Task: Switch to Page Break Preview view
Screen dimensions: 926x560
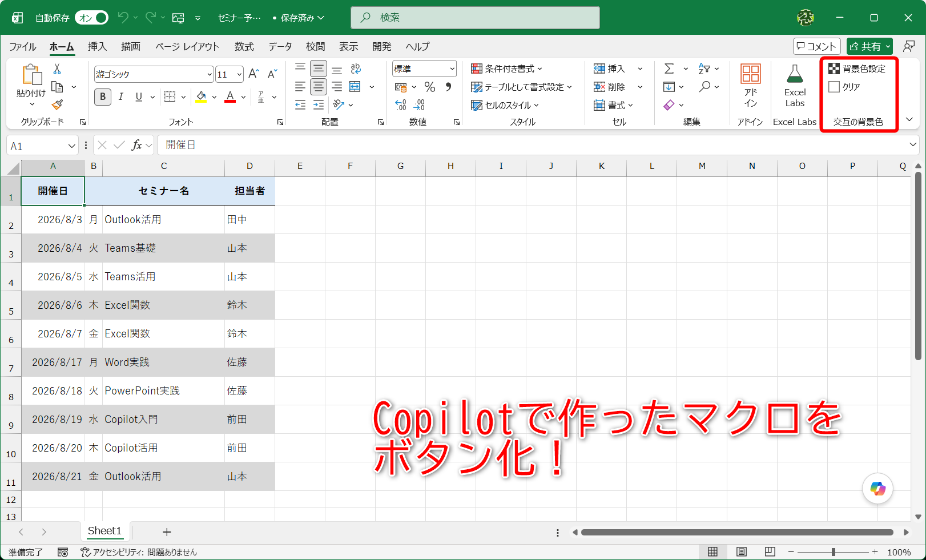Action: point(770,552)
